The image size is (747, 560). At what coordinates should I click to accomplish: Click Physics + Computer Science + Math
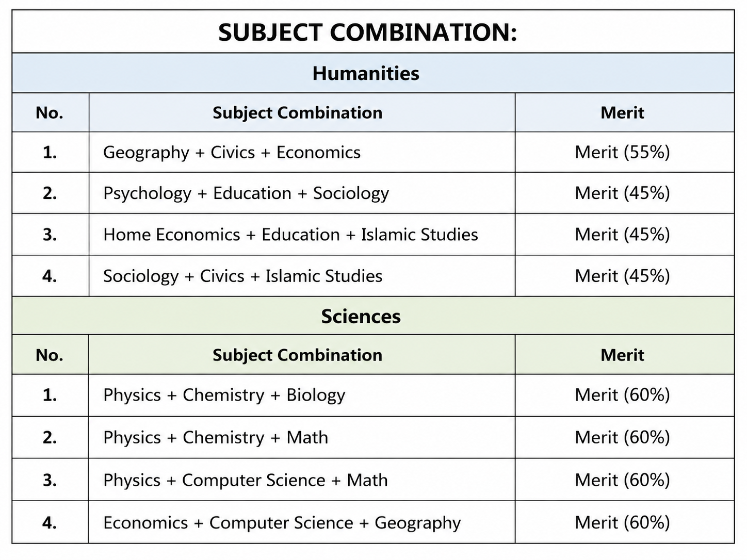(x=245, y=481)
